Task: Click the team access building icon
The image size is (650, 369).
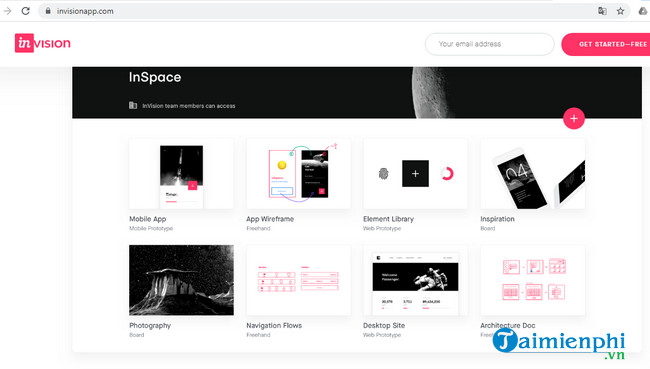Action: [x=133, y=105]
